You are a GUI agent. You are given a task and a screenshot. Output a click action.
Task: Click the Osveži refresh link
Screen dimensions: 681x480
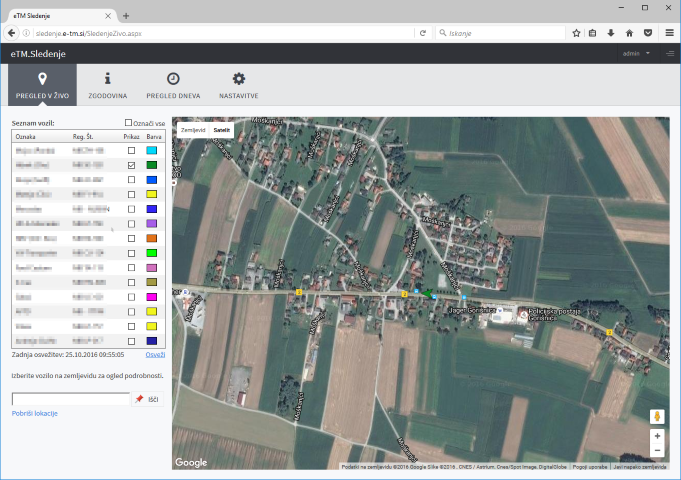155,354
